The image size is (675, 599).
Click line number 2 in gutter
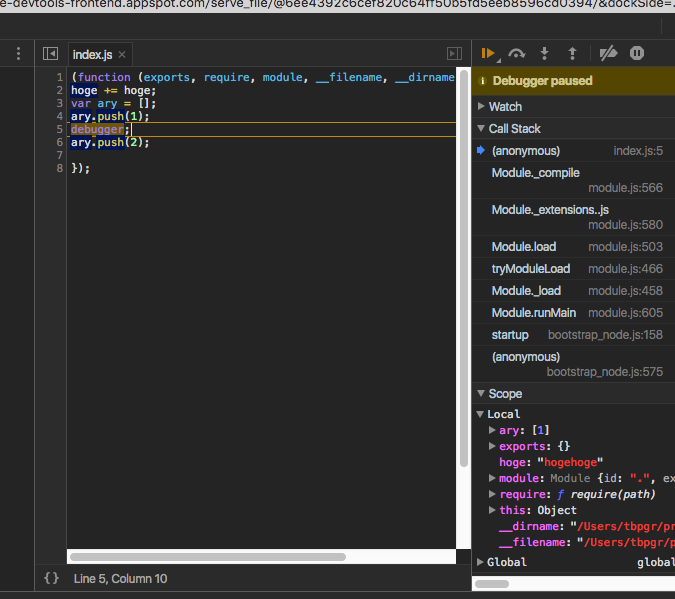[x=59, y=90]
